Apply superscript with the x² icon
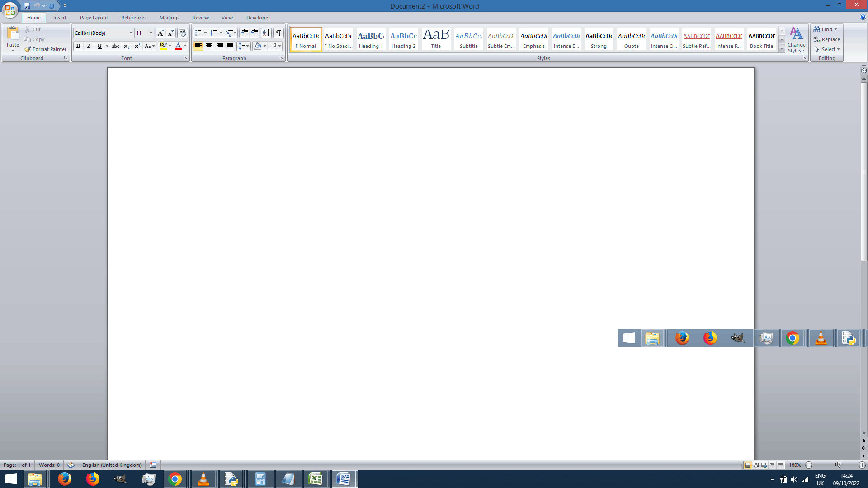Viewport: 868px width, 488px height. click(137, 46)
